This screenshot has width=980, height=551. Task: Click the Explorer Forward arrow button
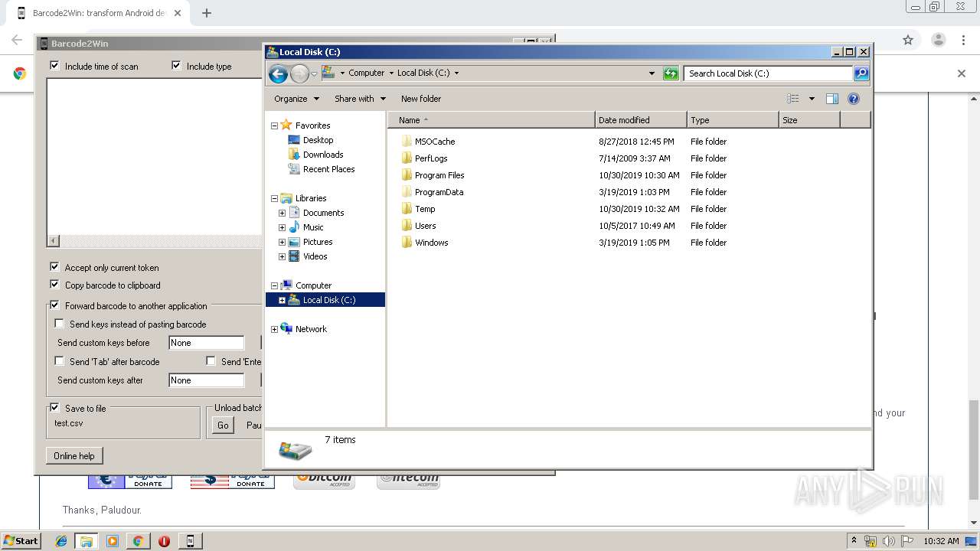pyautogui.click(x=299, y=73)
